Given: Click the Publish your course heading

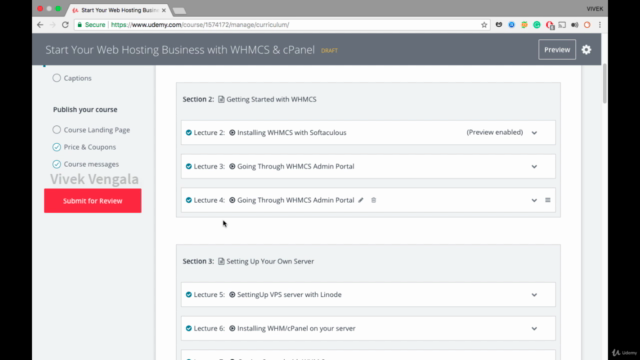Looking at the screenshot, I should tap(85, 109).
